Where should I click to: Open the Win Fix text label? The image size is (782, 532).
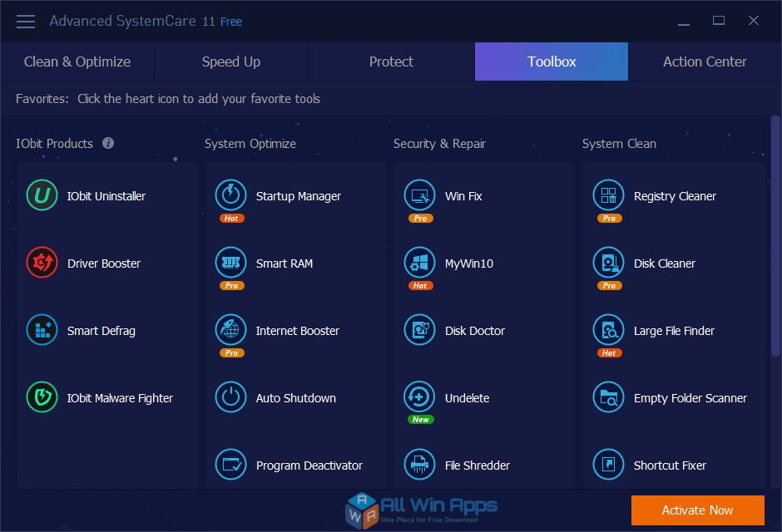tap(463, 196)
